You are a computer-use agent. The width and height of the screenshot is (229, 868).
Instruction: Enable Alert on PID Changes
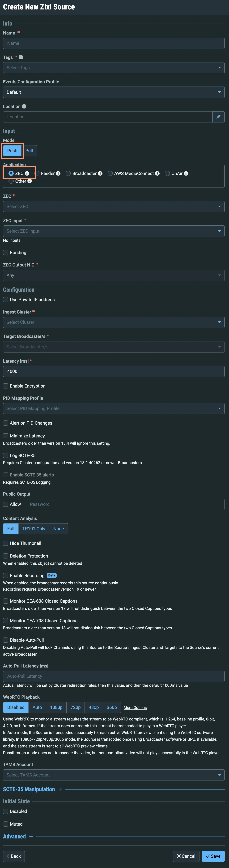click(6, 423)
